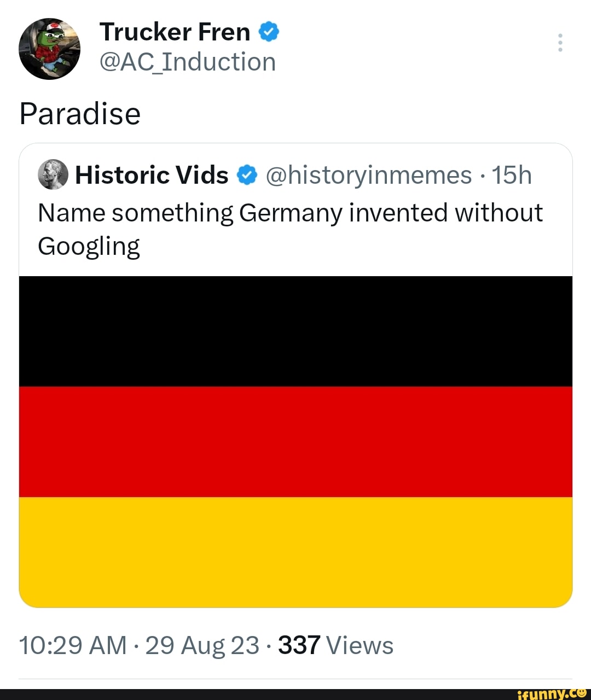Open the three-dot more options menu

click(560, 43)
